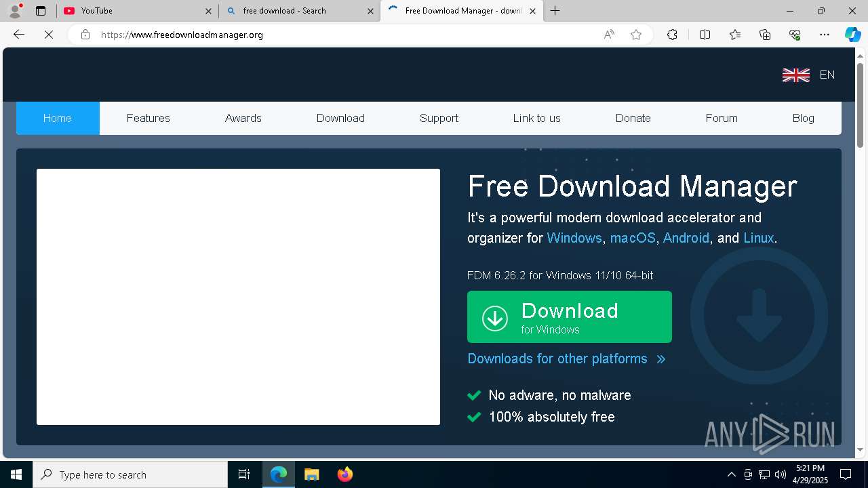Open the Link to us page
868x488 pixels.
[536, 118]
